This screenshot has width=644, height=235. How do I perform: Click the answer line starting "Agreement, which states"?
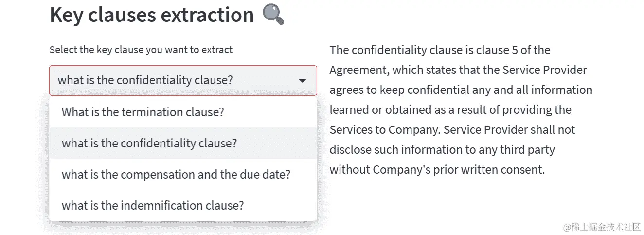(x=458, y=70)
